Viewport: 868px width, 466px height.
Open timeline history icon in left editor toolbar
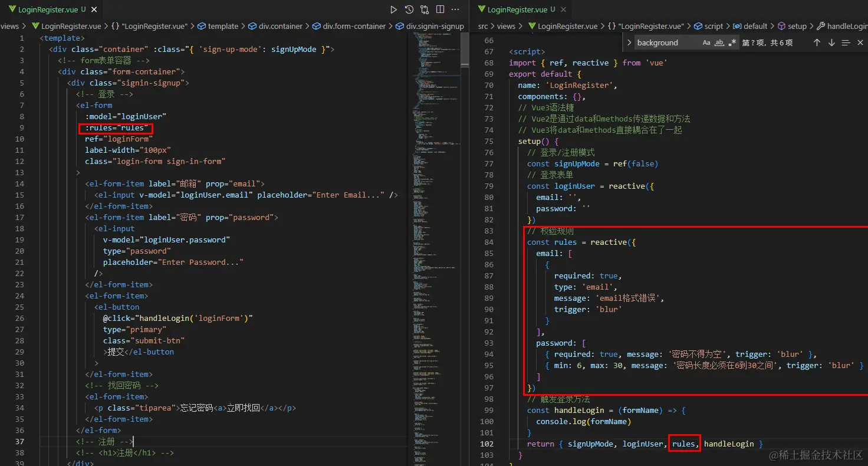point(409,9)
